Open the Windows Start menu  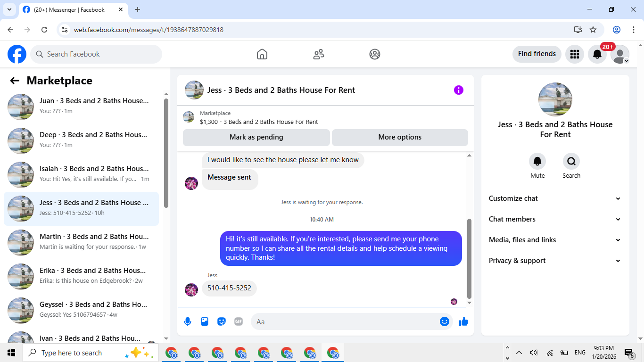[x=11, y=353]
